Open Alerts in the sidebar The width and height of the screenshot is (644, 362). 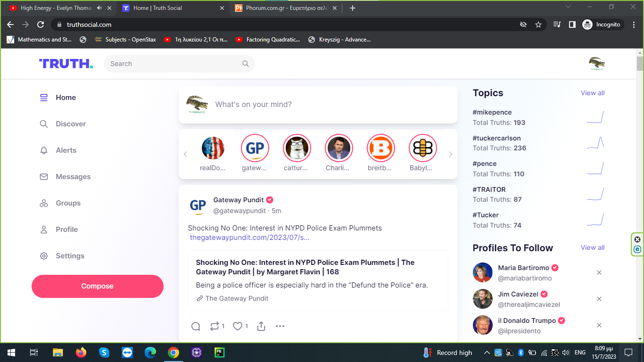click(x=58, y=150)
